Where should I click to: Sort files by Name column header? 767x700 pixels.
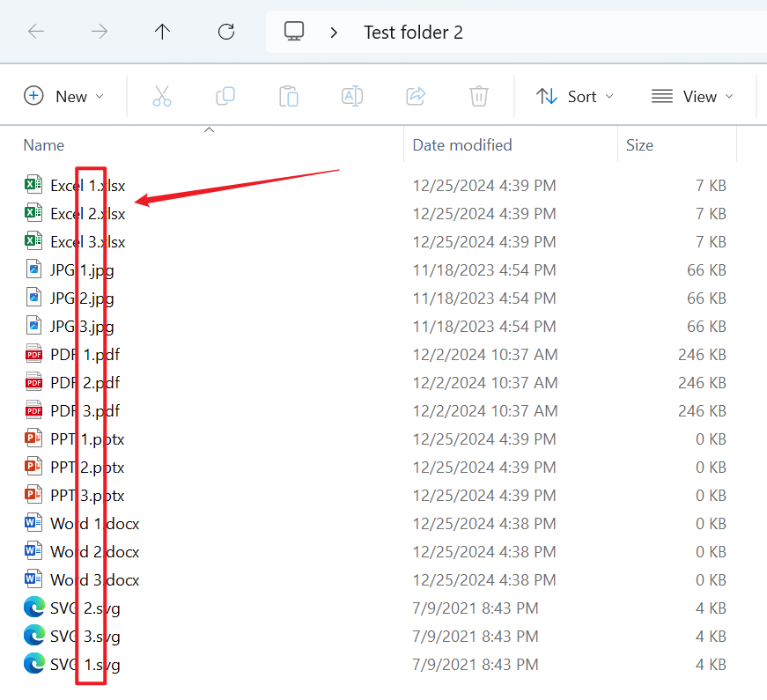pos(44,145)
